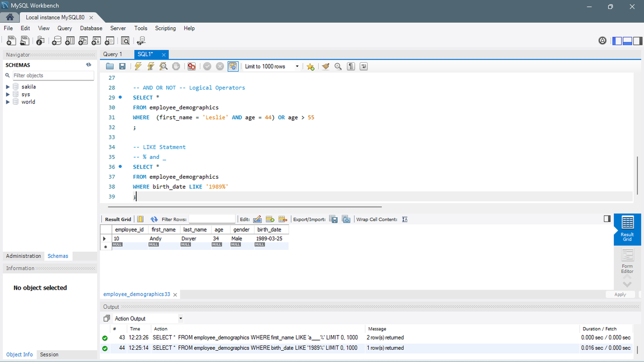Viewport: 644px width, 362px height.
Task: Open the Query menu
Action: click(x=64, y=28)
